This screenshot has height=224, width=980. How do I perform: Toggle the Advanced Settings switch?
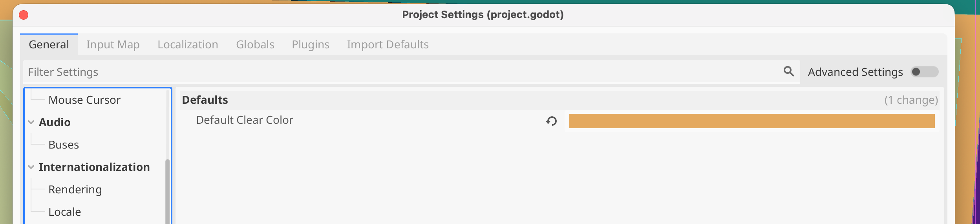[924, 72]
